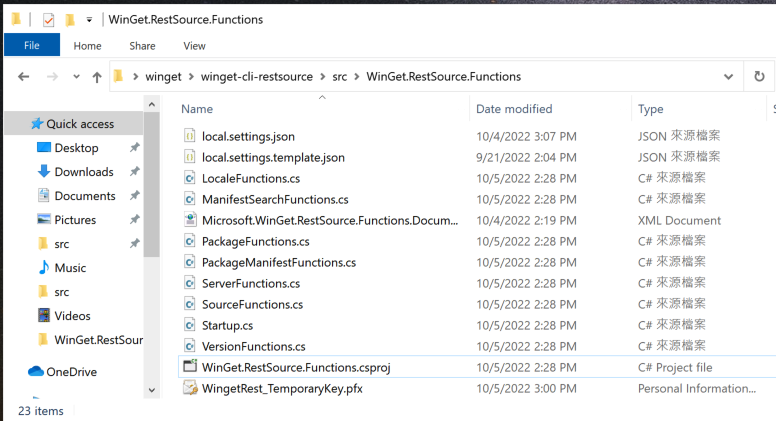Expand the chevron after winget-cli-restsource breadcrumb

[323, 77]
